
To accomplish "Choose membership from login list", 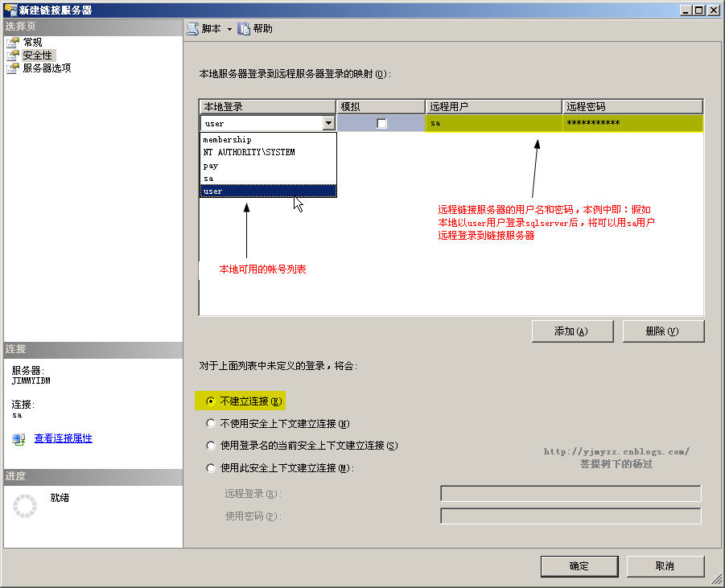I will (268, 140).
